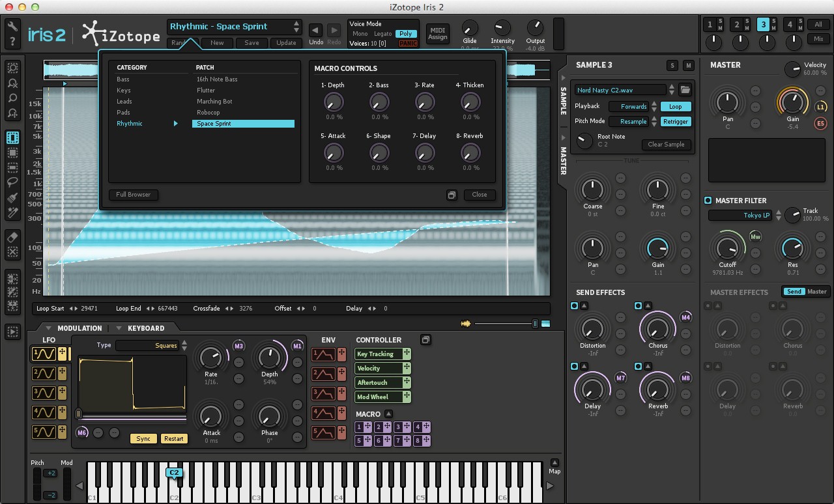This screenshot has height=504, width=834.
Task: Click the spectrogram zoom slider handle
Action: (x=535, y=324)
